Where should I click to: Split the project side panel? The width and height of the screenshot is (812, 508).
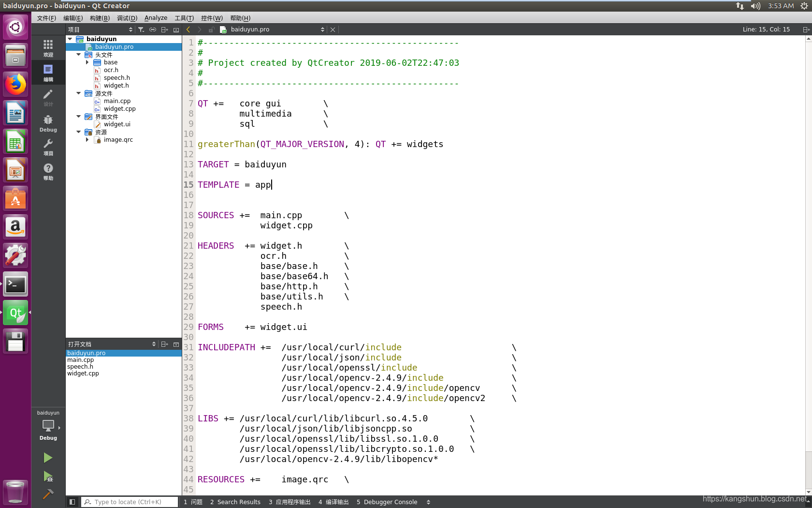[x=164, y=30]
